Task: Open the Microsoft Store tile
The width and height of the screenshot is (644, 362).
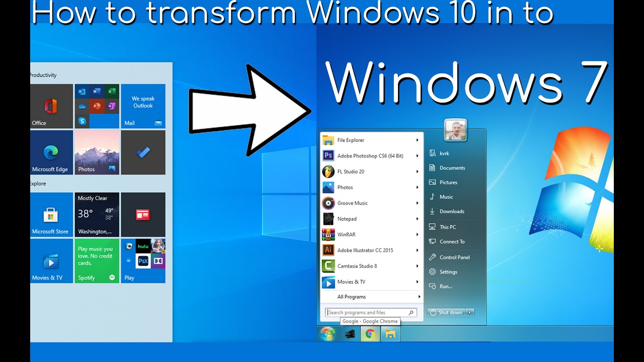Action: (x=51, y=215)
